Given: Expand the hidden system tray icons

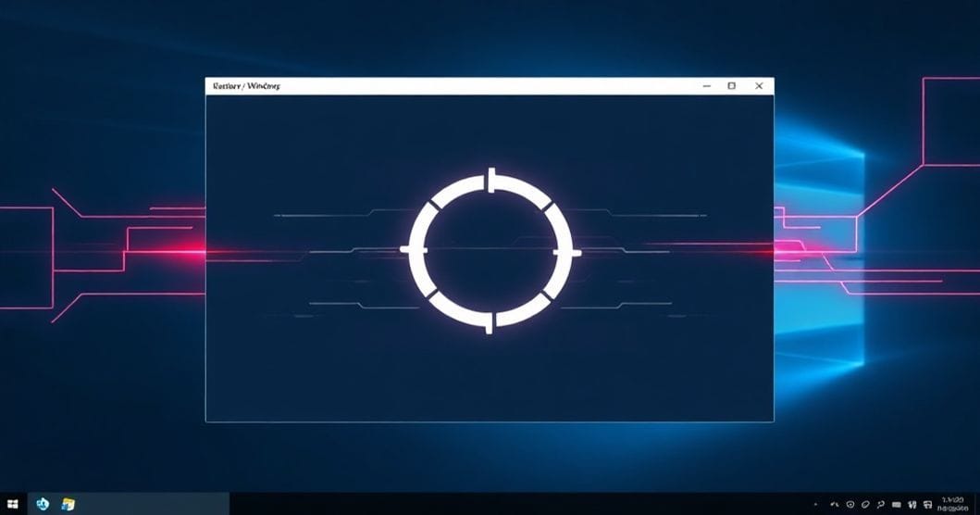Looking at the screenshot, I should pos(814,505).
